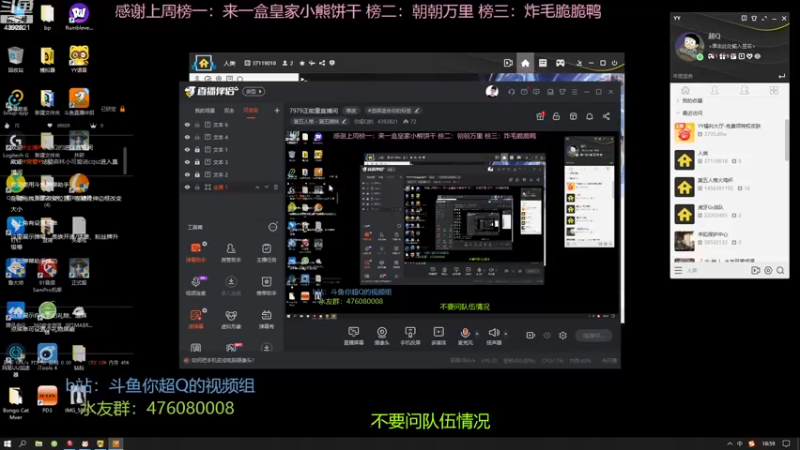Open 虎牙Gr战队 channel entry

point(729,214)
